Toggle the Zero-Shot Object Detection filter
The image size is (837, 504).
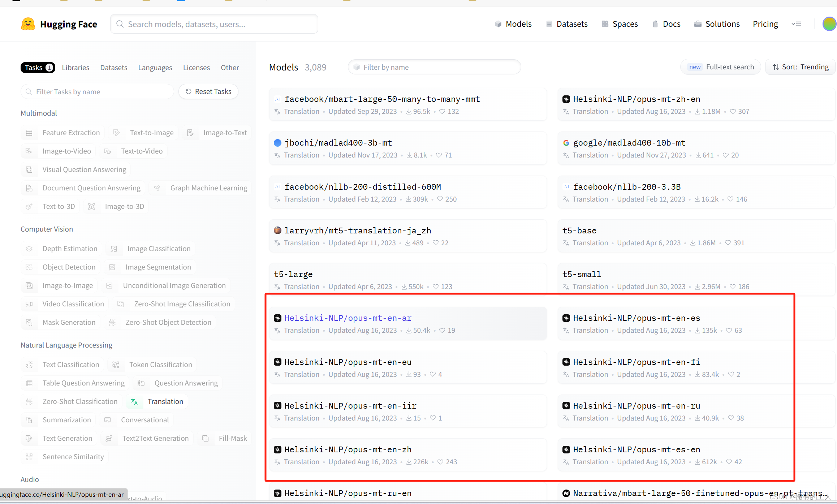pos(160,323)
